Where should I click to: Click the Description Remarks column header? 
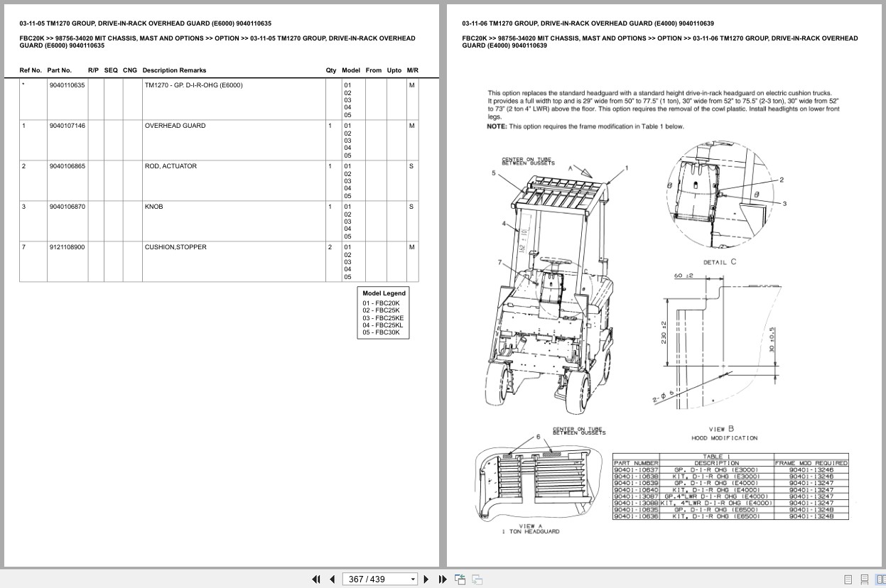pos(174,70)
